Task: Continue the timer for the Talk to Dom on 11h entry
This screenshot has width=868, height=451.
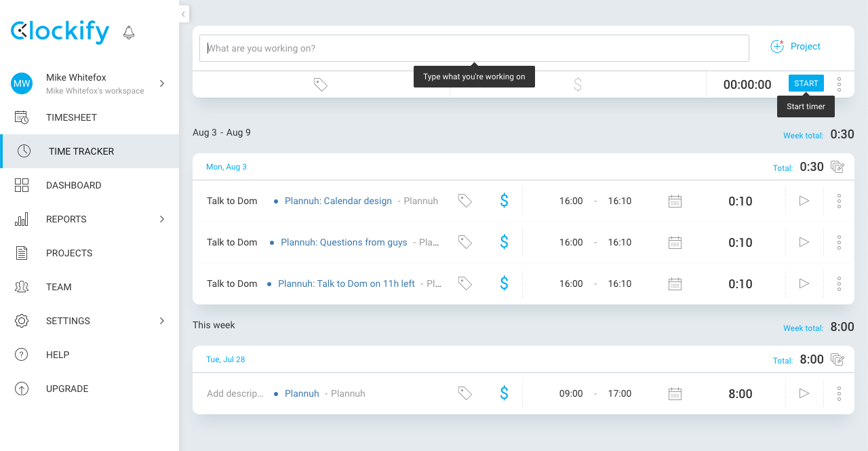Action: tap(804, 283)
